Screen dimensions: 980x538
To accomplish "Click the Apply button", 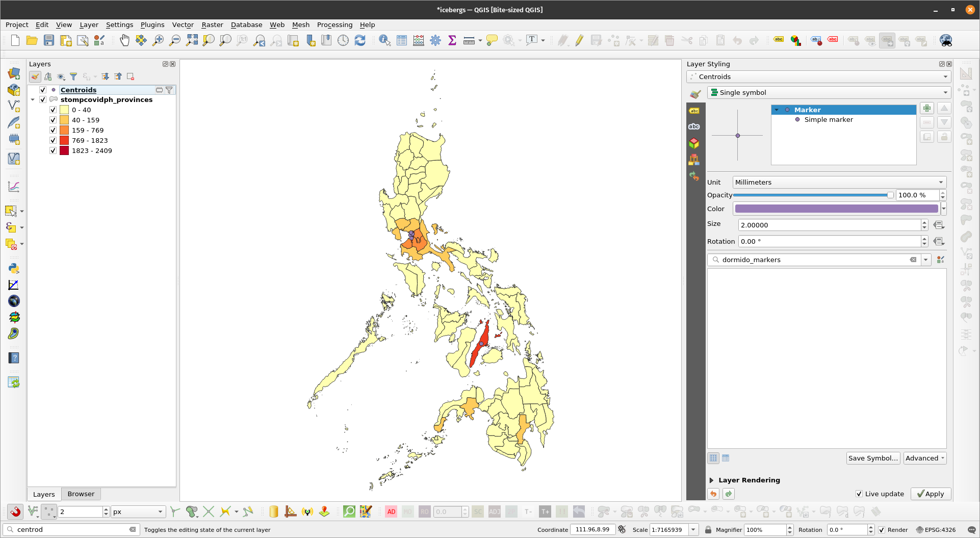I will [x=931, y=494].
